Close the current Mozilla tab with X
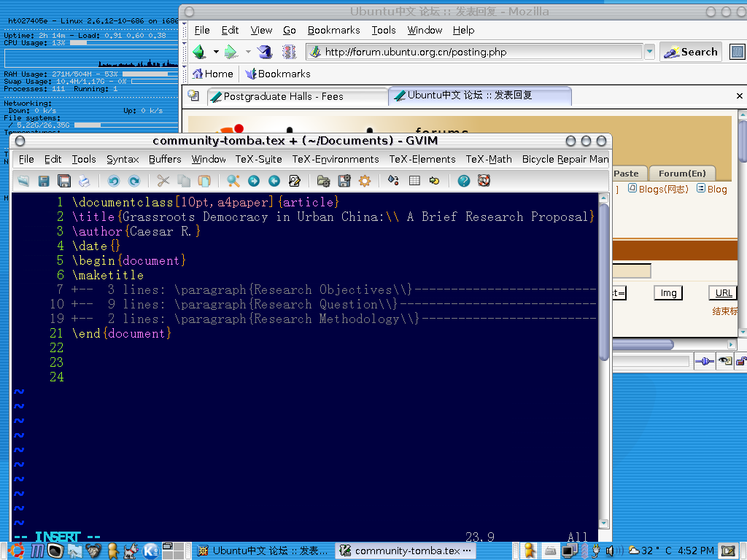Image resolution: width=747 pixels, height=560 pixels. pyautogui.click(x=740, y=96)
